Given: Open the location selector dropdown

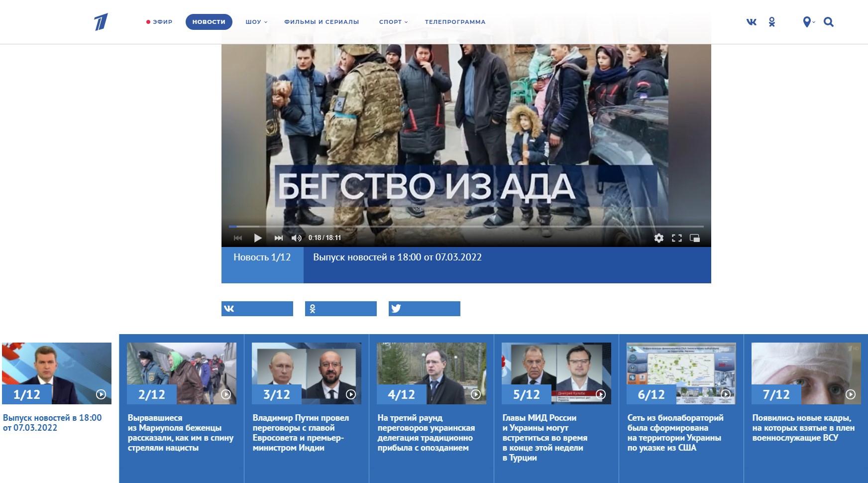Looking at the screenshot, I should (808, 22).
